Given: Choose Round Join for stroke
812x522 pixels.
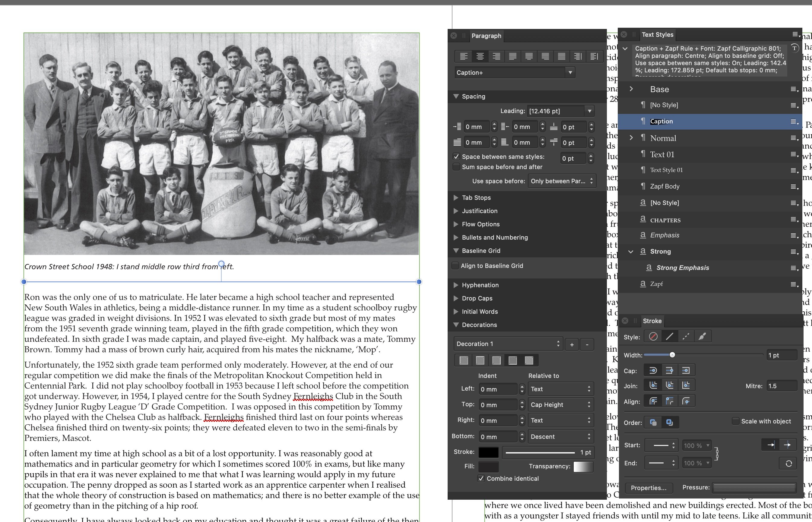Looking at the screenshot, I should 653,385.
